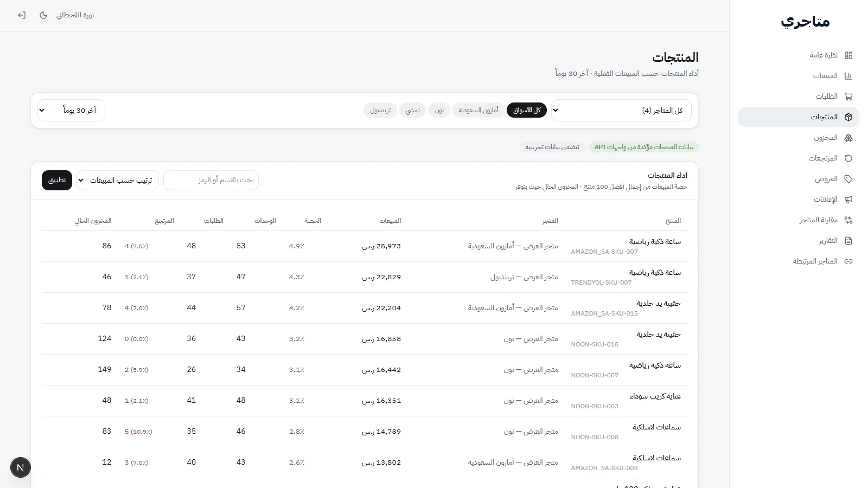Go to التقارير in the sidebar
868x488 pixels.
(799, 241)
